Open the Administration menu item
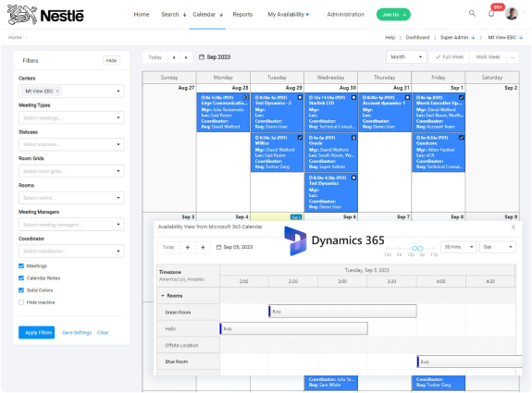The image size is (532, 393). [345, 15]
